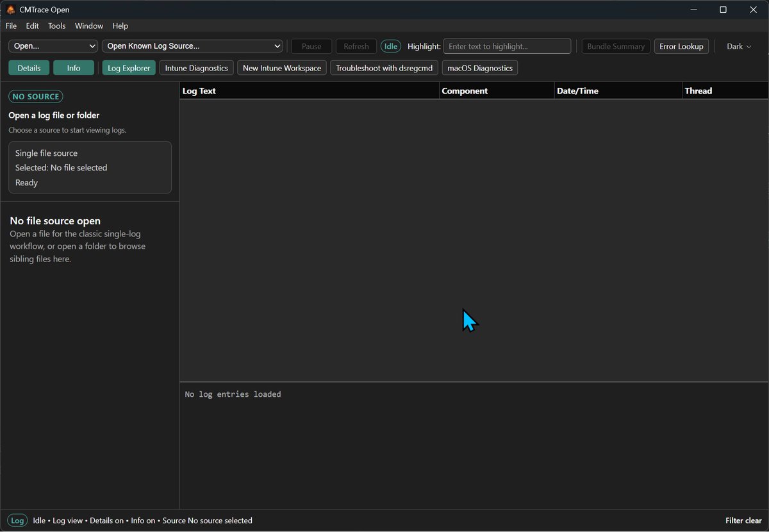Viewport: 769px width, 532px height.
Task: Click the 'No file source open' heading
Action: pyautogui.click(x=55, y=221)
